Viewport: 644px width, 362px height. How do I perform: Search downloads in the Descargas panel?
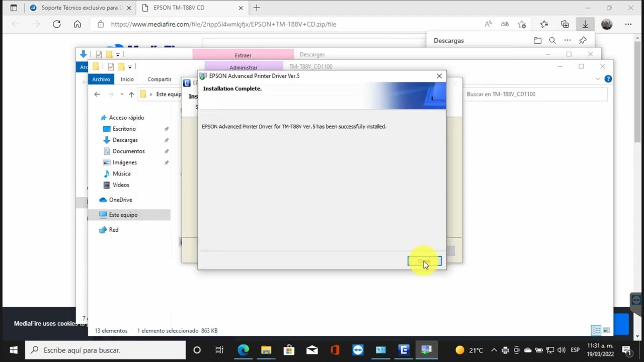pos(552,40)
